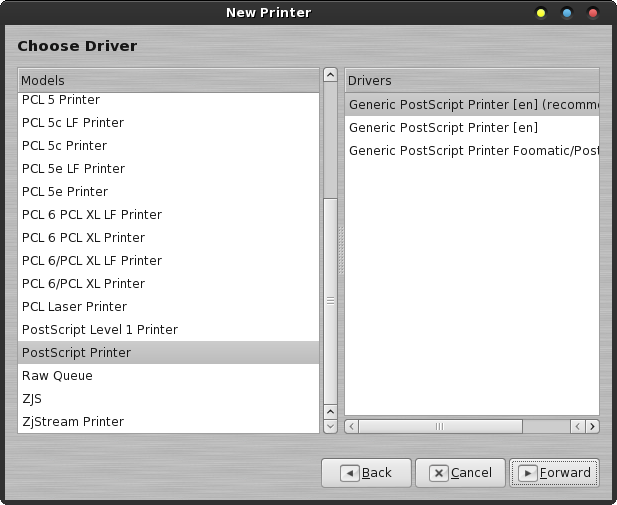Select ZJS model entry
The height and width of the screenshot is (505, 617).
[168, 399]
